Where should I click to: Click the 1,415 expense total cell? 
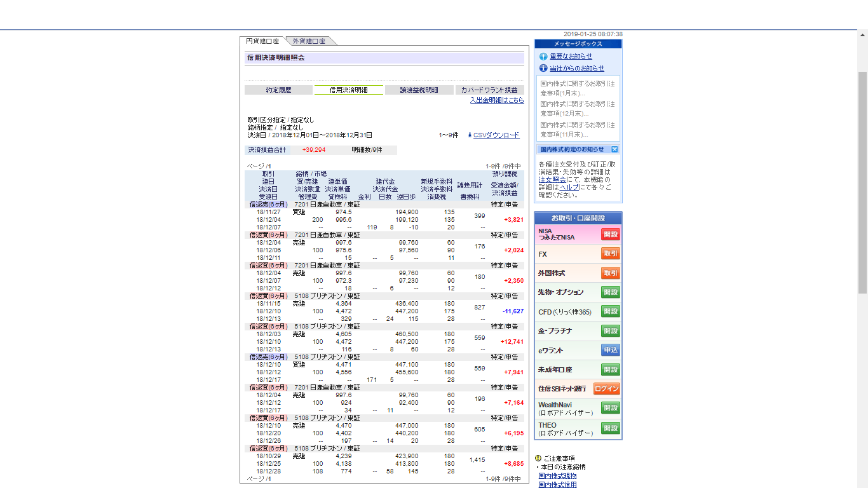click(477, 460)
